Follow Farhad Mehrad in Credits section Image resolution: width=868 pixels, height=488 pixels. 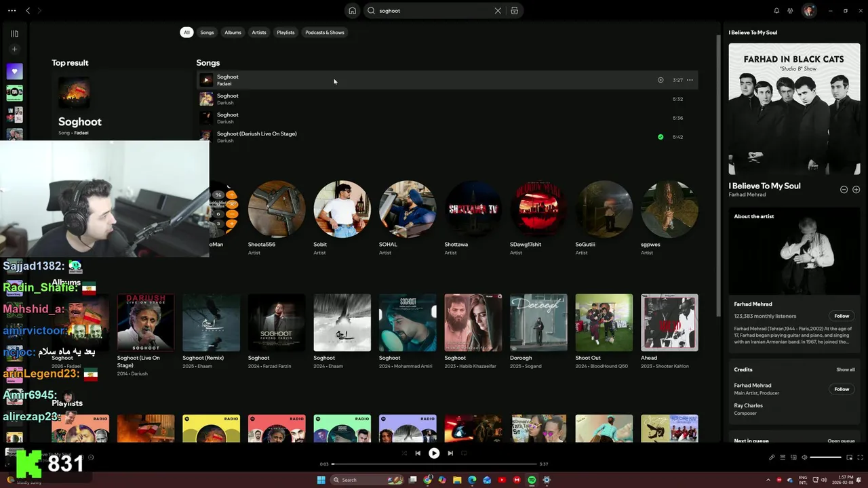tap(842, 389)
